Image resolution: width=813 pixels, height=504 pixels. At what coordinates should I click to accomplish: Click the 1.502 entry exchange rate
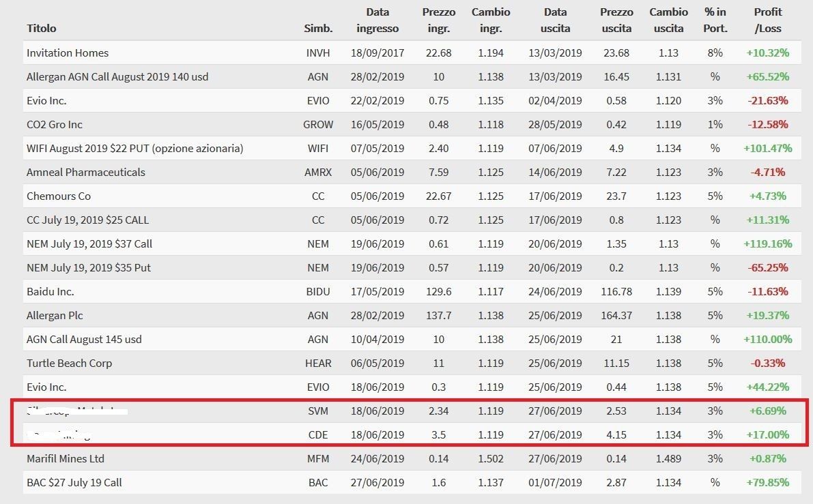(x=491, y=458)
